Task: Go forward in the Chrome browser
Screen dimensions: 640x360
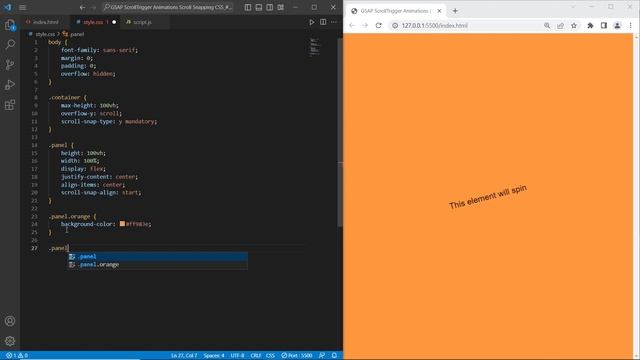Action: pyautogui.click(x=365, y=25)
